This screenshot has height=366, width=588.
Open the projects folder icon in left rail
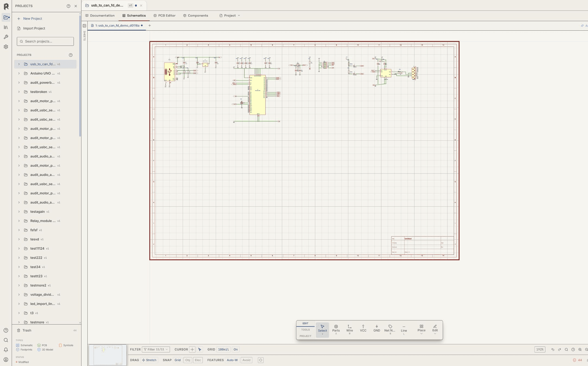6,17
